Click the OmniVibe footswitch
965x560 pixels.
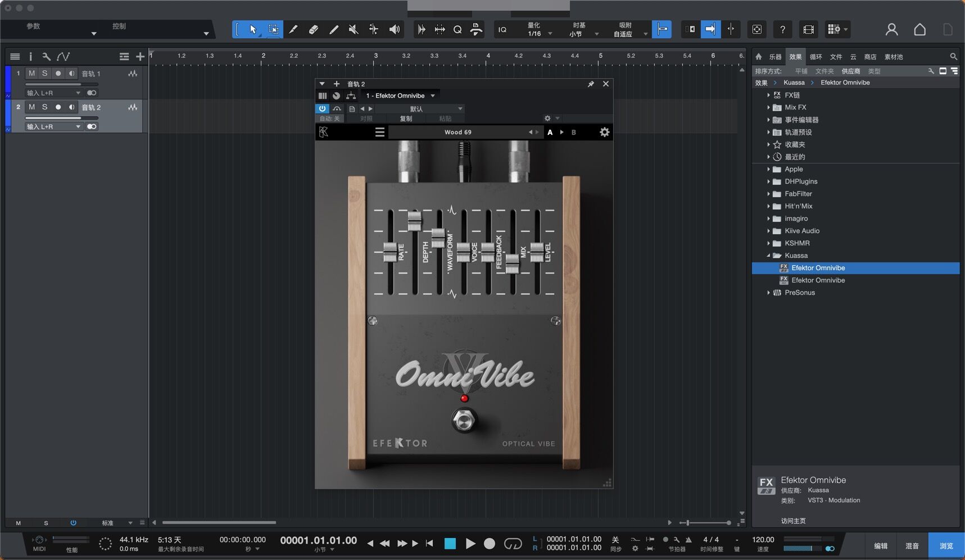pyautogui.click(x=464, y=420)
